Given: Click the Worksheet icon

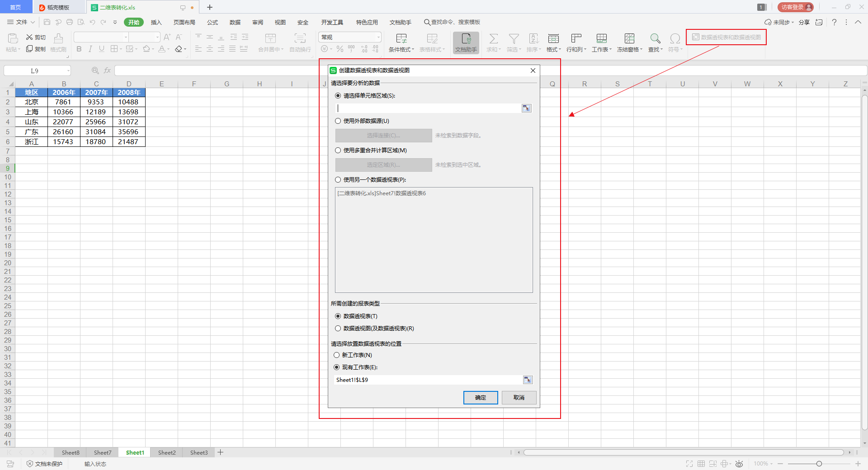Looking at the screenshot, I should click(602, 38).
